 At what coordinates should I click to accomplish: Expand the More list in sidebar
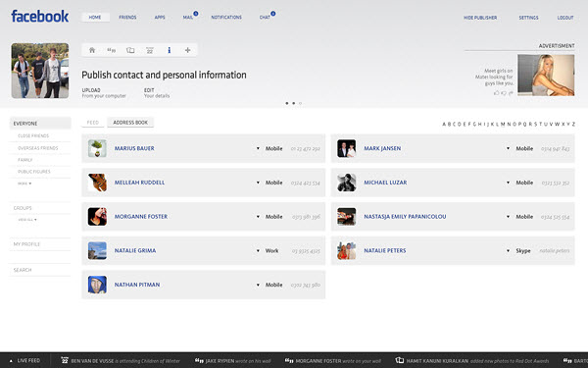point(24,184)
